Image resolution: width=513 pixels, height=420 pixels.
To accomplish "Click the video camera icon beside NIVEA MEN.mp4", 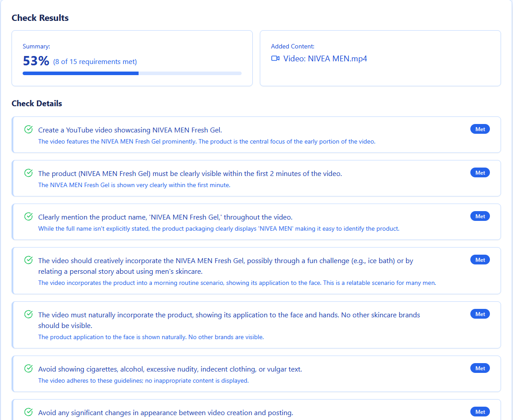I will pos(275,58).
